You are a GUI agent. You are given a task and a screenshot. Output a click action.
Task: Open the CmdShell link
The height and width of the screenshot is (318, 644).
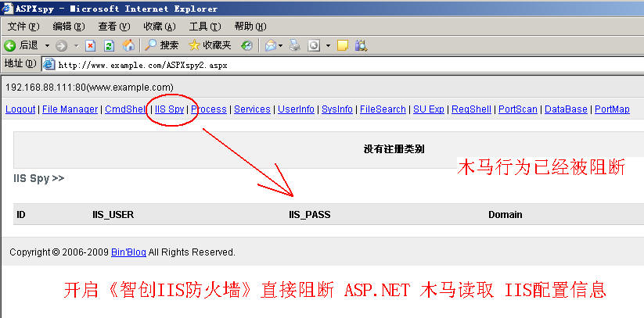(x=126, y=109)
